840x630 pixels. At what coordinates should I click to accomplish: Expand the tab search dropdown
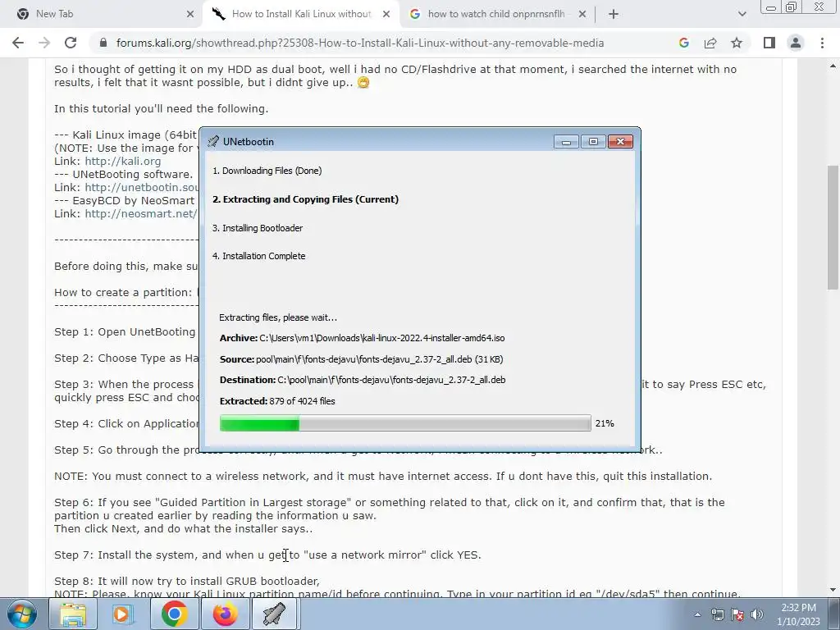[x=742, y=14]
